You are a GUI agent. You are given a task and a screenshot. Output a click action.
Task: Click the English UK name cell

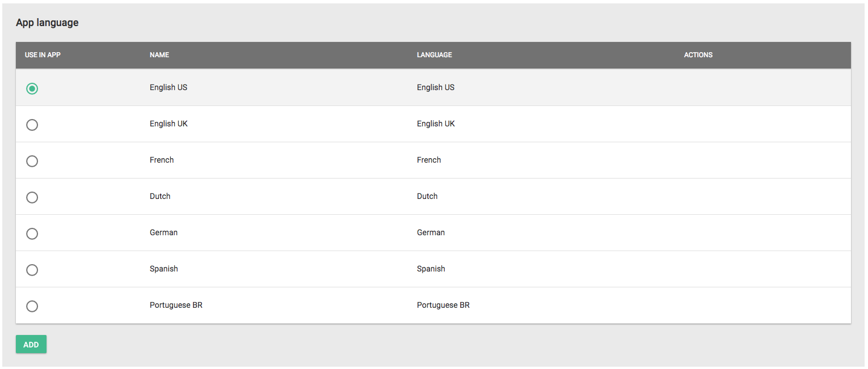[168, 124]
